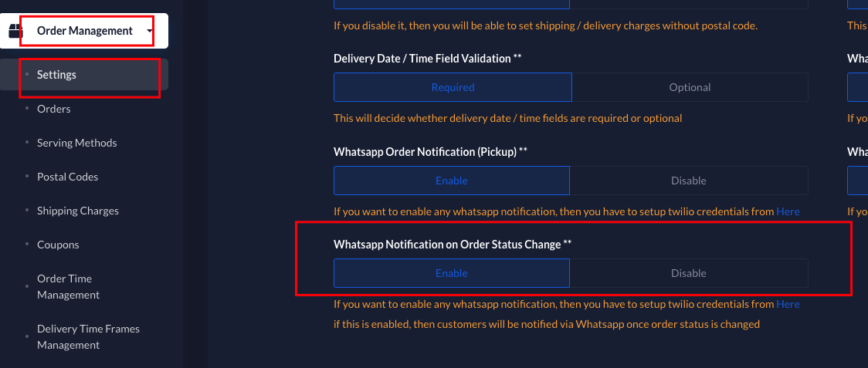Set delivery date/time validation to Required
Screen dimensions: 868x368
(x=453, y=87)
